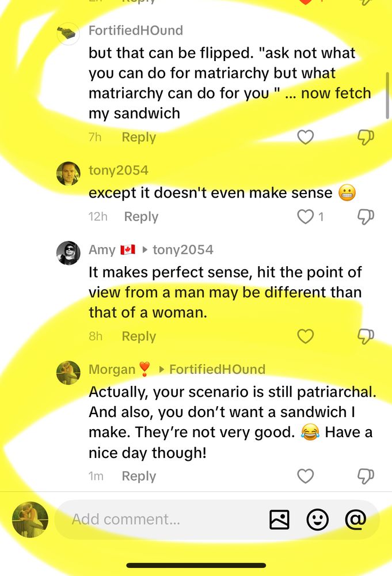The image size is (392, 576).
Task: Like Amy's comment heart
Action: (x=306, y=336)
